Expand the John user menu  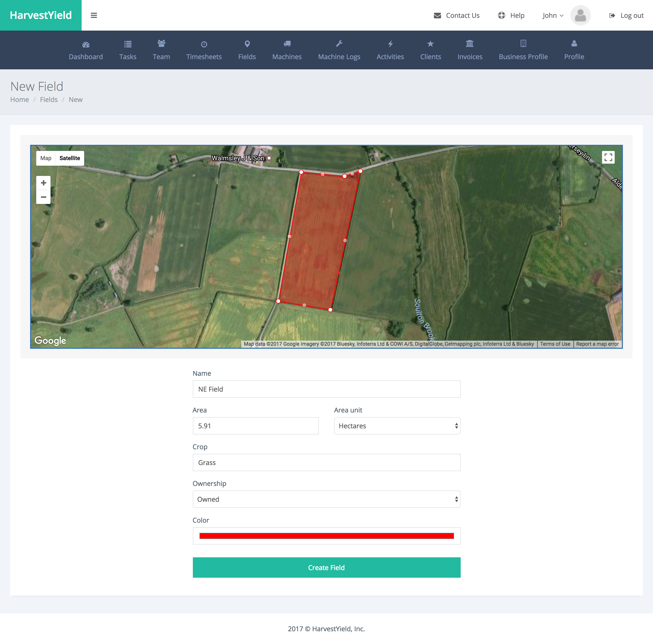(552, 16)
